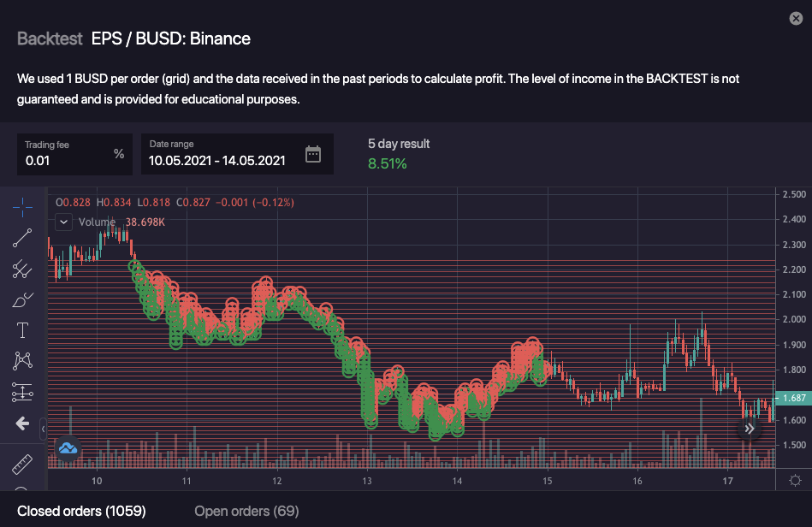Viewport: 812px width, 527px height.
Task: Click the TradingView cloud logo button
Action: click(68, 447)
